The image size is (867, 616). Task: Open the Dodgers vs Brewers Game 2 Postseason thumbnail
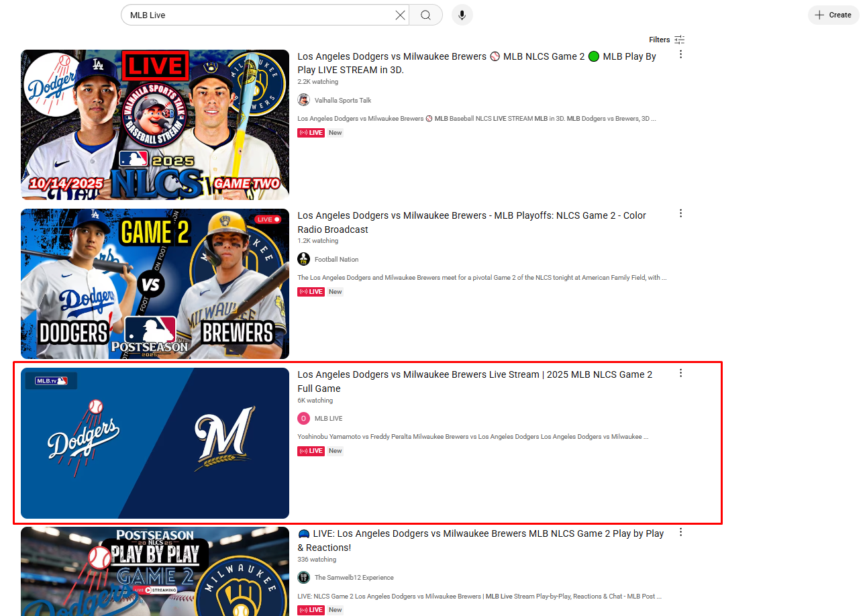[x=155, y=284]
